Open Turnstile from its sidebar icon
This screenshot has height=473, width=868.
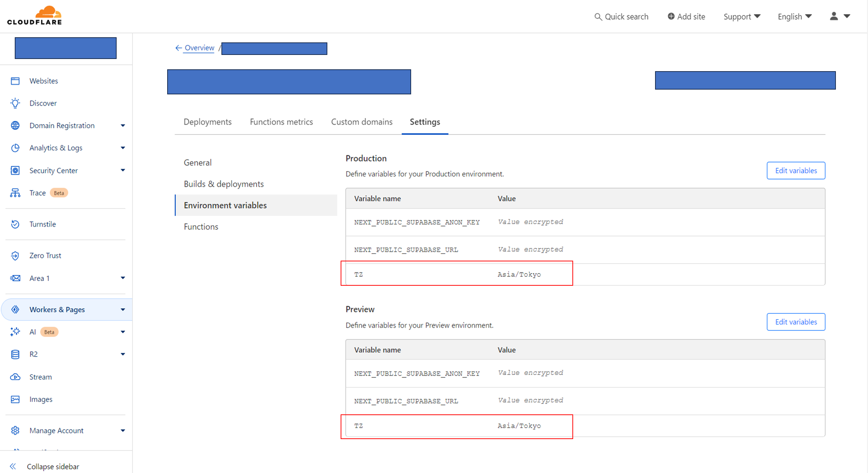15,224
